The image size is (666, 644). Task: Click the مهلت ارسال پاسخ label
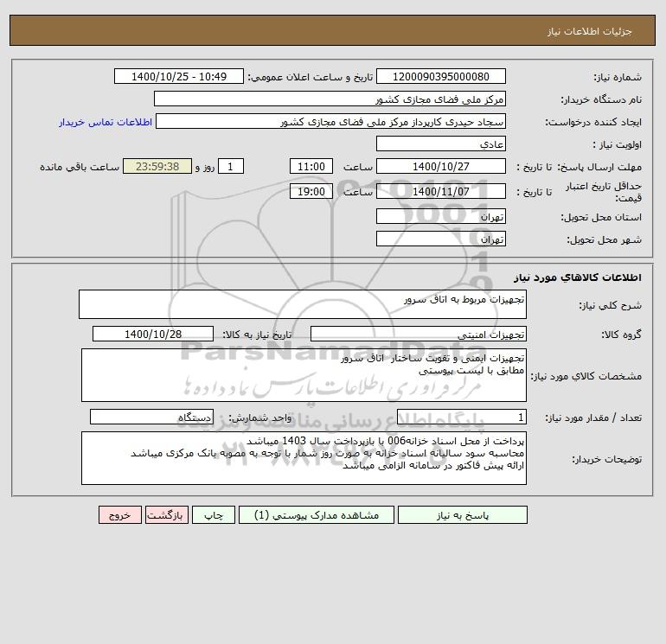click(599, 167)
